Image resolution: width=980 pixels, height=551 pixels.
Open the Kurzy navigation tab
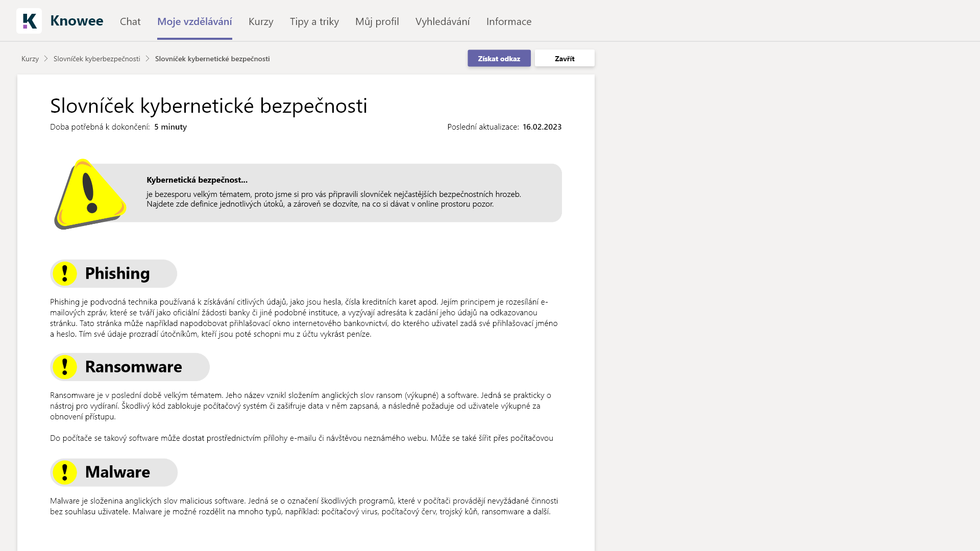(261, 21)
